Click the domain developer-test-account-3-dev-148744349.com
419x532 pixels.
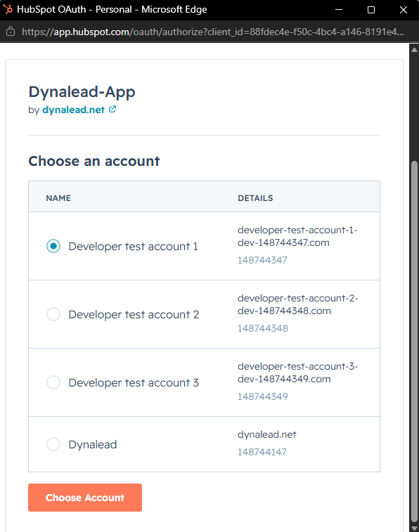click(x=298, y=372)
